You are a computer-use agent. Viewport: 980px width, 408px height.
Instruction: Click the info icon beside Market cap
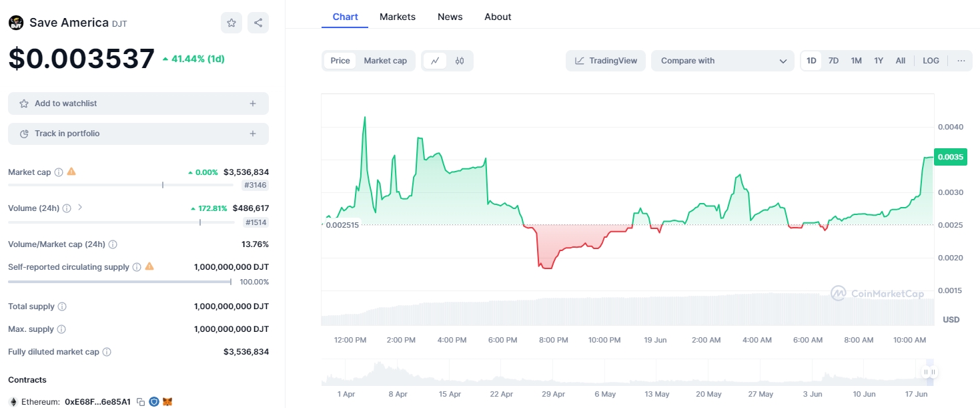click(x=59, y=172)
